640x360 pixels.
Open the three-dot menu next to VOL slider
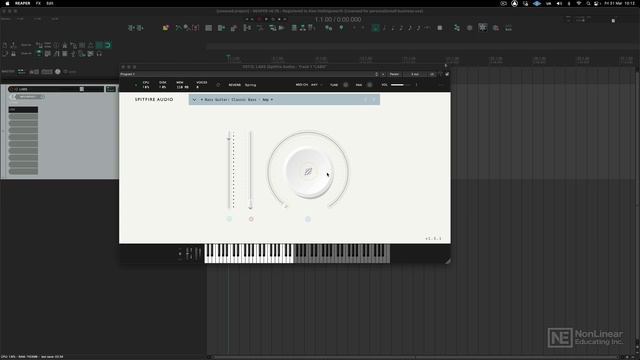(416, 85)
